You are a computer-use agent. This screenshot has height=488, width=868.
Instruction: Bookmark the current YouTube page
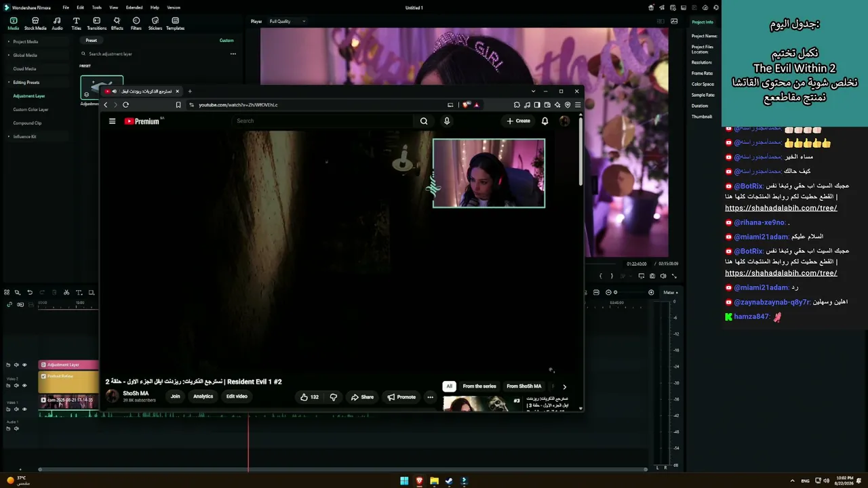tap(178, 104)
